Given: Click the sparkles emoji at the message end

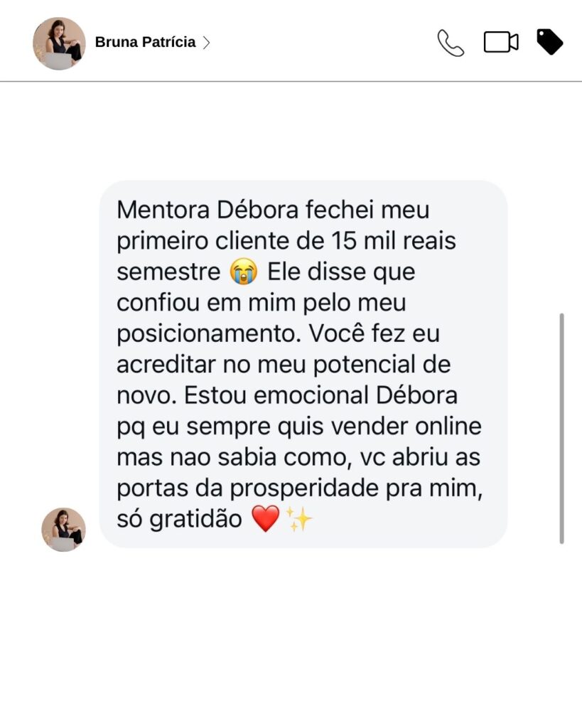Looking at the screenshot, I should click(x=299, y=520).
